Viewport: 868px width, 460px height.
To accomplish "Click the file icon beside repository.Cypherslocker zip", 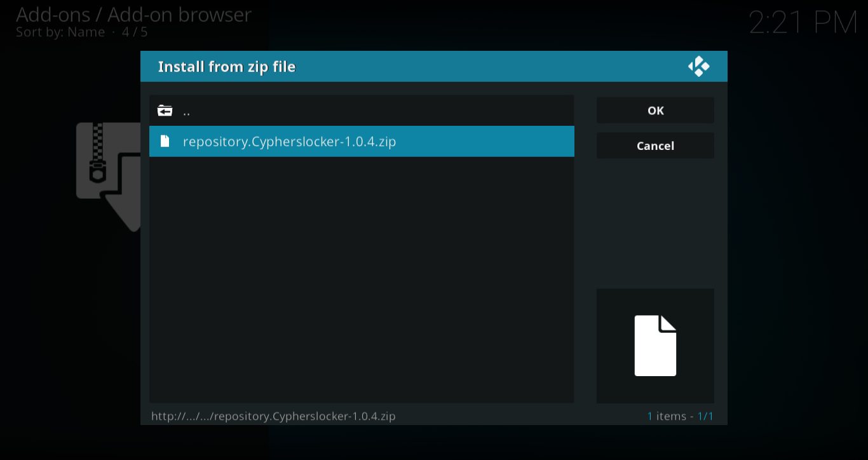I will click(x=165, y=141).
